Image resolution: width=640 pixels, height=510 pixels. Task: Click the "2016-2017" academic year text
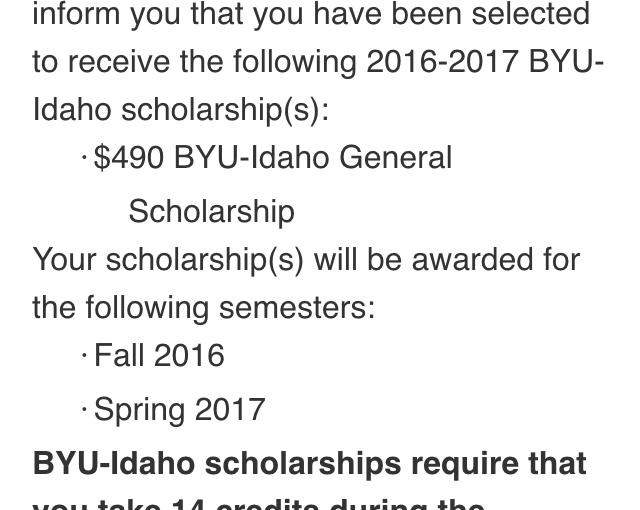point(443,62)
